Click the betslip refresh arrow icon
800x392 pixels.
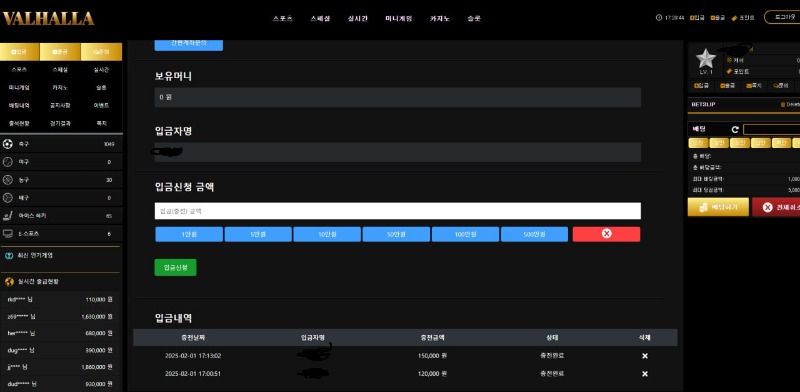pyautogui.click(x=735, y=130)
